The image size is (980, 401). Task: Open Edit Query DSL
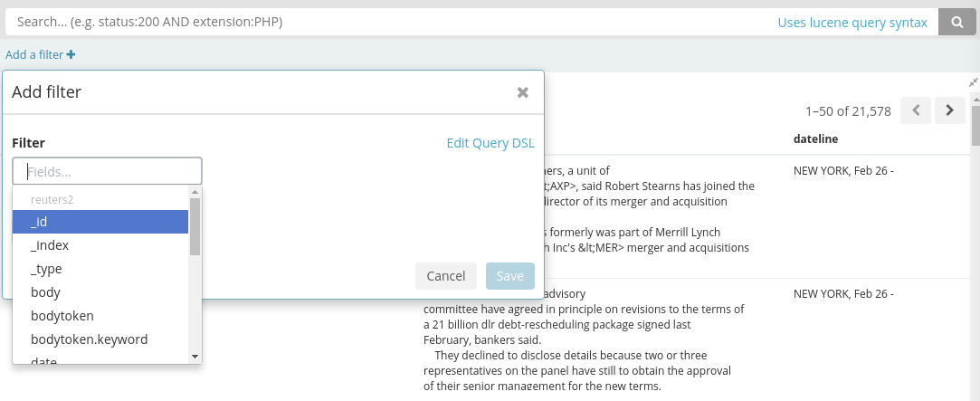(x=490, y=143)
